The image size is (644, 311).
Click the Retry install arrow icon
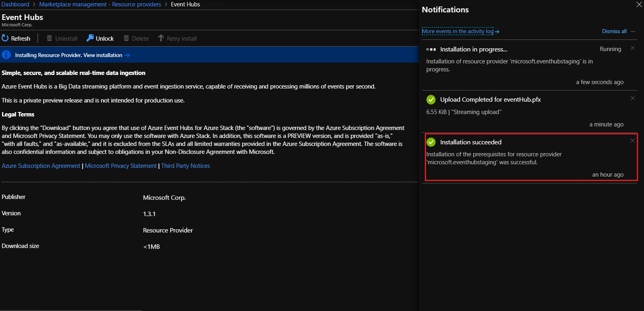(161, 38)
